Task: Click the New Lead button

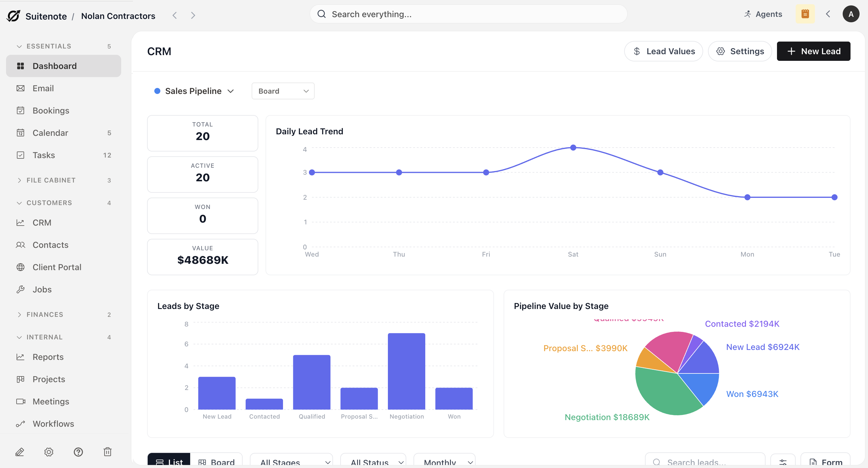Action: point(813,51)
